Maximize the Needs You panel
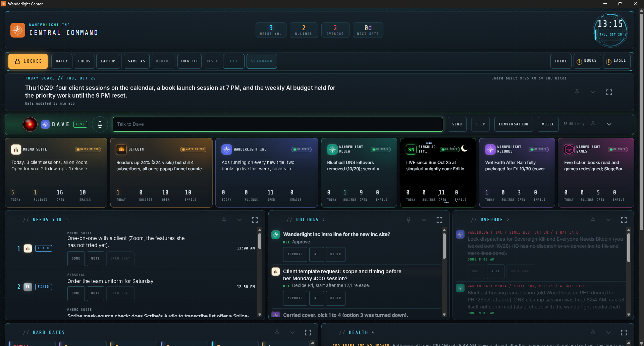The image size is (644, 346). pos(255,220)
